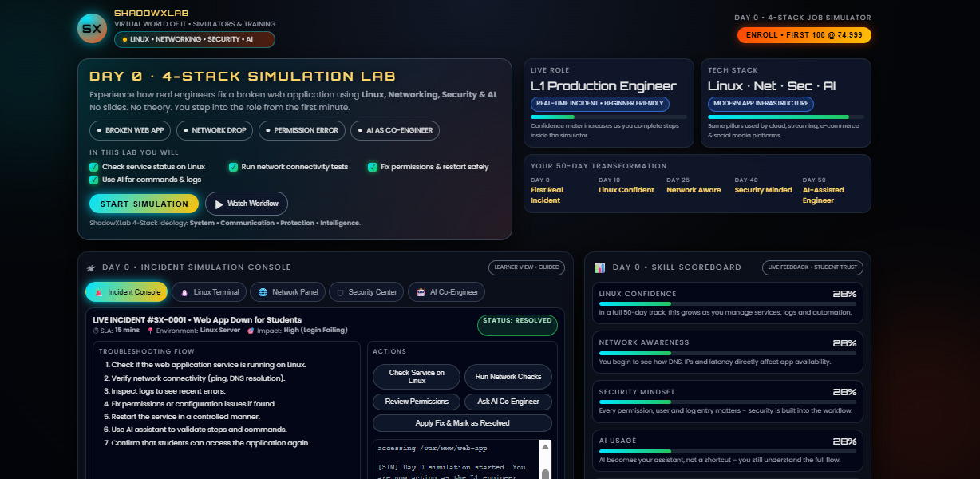Click the Linux Confidence progress bar
This screenshot has height=479, width=980.
click(x=727, y=304)
